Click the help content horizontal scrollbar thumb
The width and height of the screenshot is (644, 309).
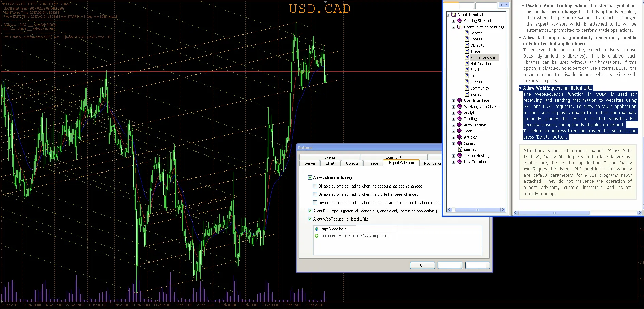[x=554, y=213]
